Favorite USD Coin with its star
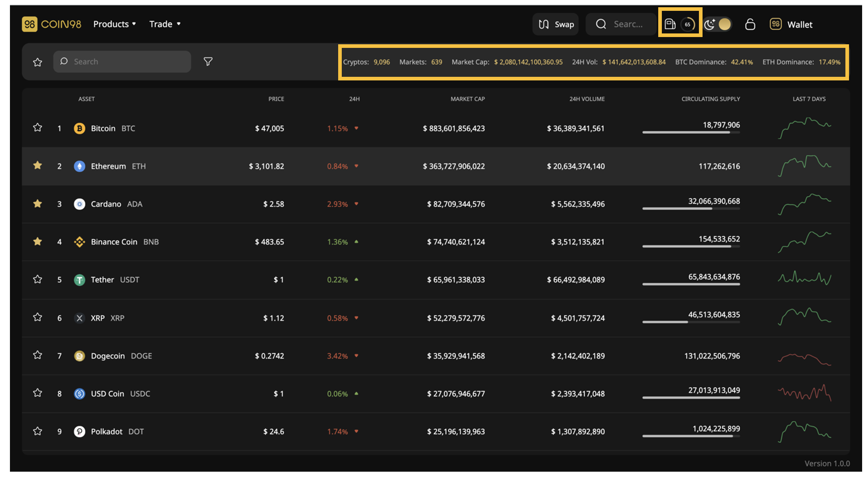 pos(38,393)
